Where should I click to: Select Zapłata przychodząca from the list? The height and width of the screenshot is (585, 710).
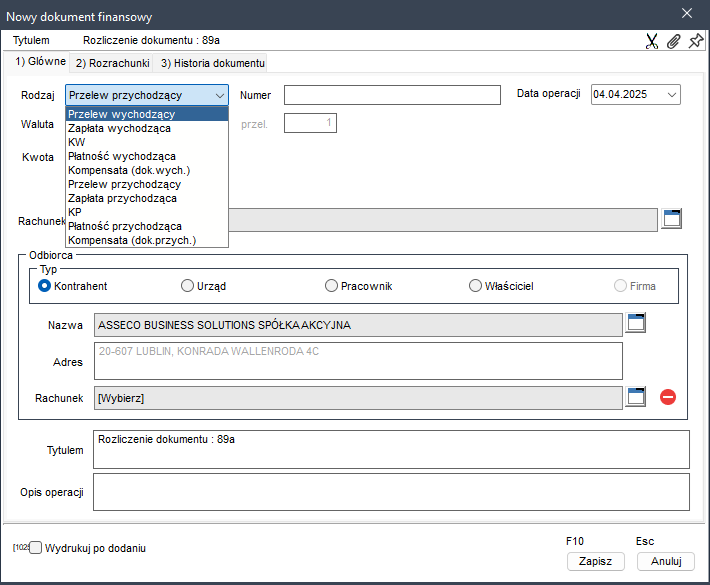point(147,198)
